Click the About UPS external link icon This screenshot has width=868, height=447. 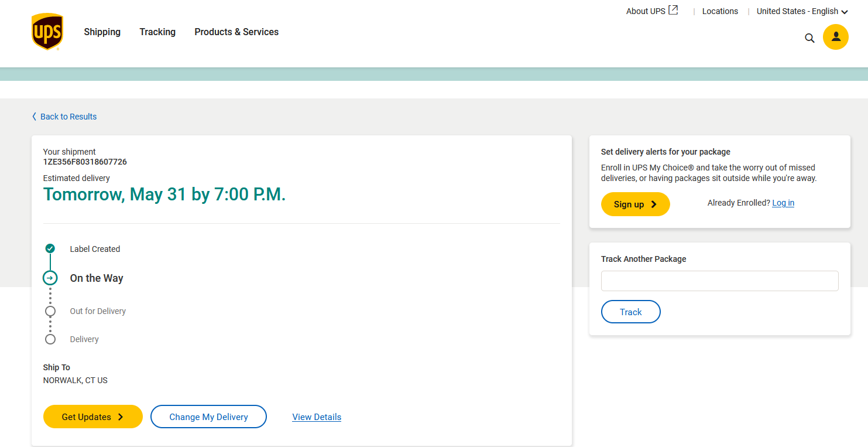673,11
